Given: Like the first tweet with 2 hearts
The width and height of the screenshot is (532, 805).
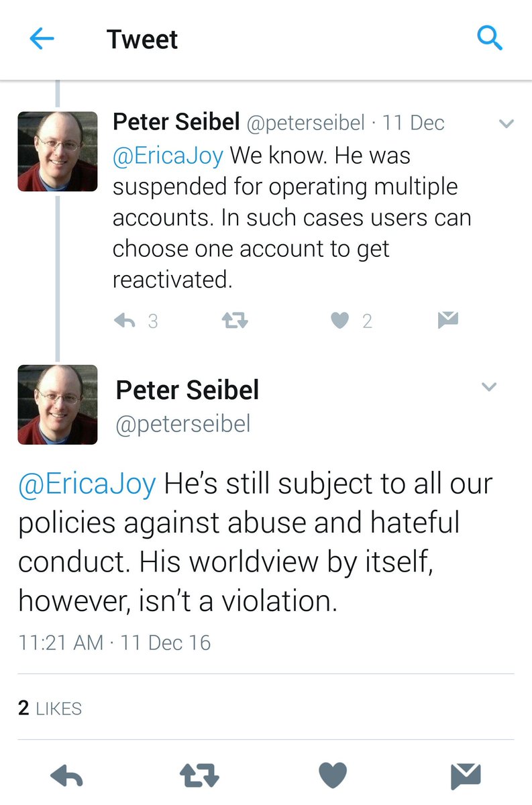Looking at the screenshot, I should [340, 321].
